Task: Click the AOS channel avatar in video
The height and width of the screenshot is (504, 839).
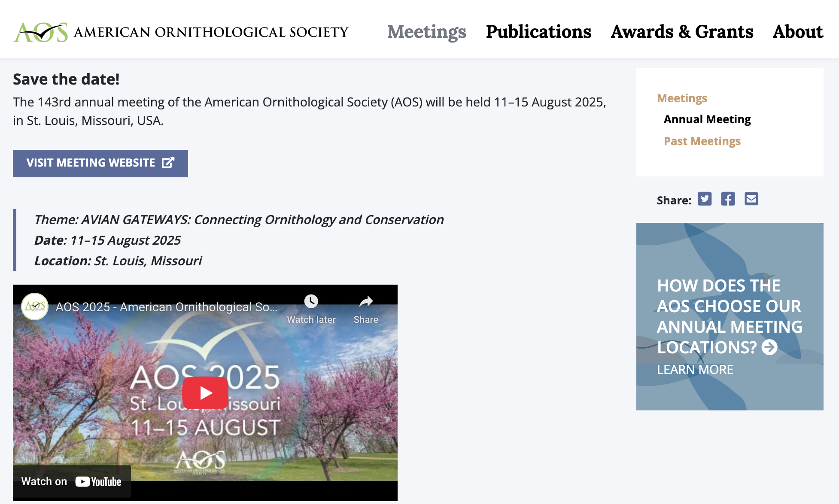Action: [35, 307]
